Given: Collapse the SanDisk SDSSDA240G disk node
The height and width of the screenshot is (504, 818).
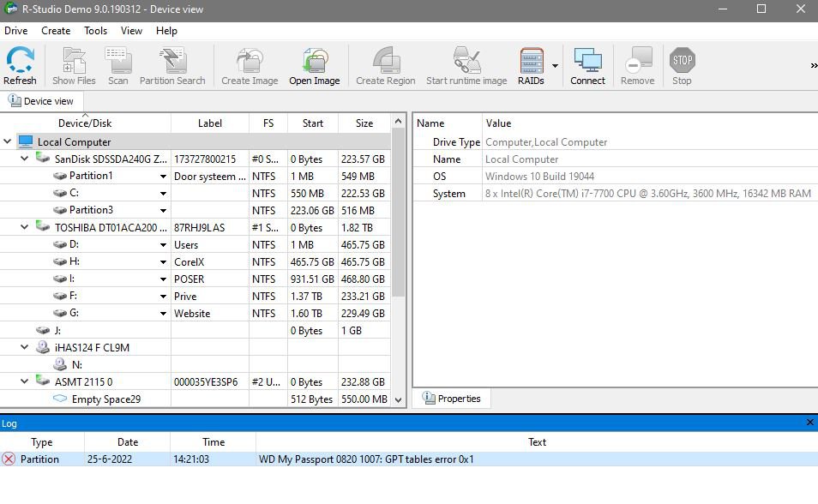Looking at the screenshot, I should coord(25,159).
